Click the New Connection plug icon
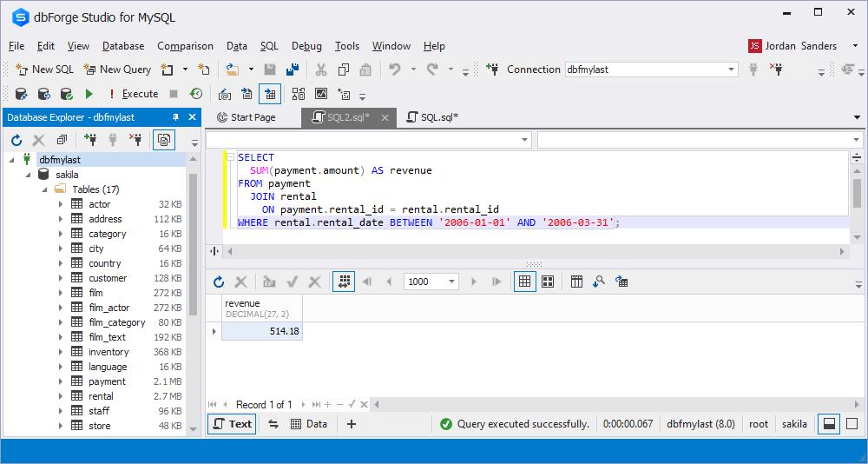Viewport: 868px width, 464px height. 492,70
